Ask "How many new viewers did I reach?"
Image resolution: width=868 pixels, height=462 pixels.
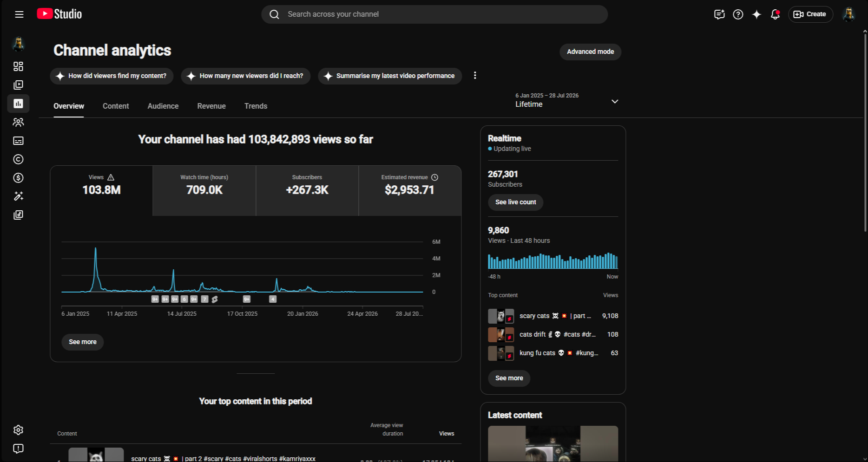[246, 76]
